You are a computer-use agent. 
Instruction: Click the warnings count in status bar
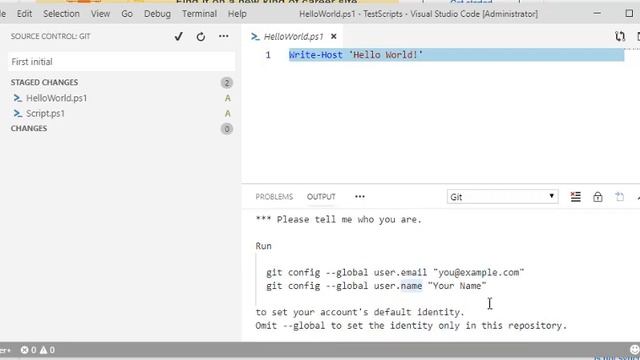pos(47,350)
